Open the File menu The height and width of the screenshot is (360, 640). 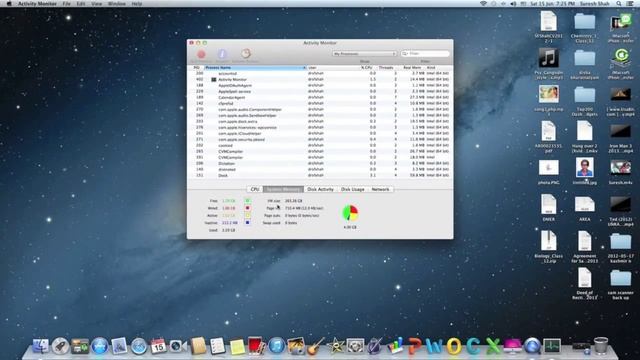(67, 4)
